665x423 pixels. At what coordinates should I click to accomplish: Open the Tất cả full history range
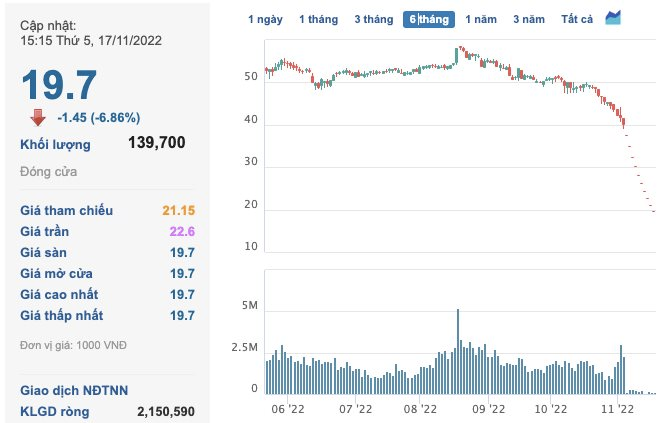(577, 19)
